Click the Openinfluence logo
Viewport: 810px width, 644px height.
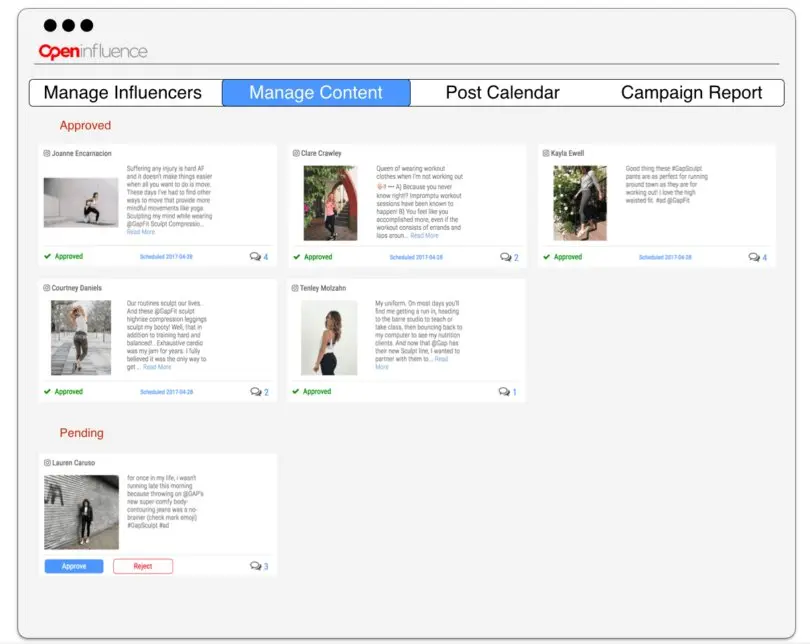[x=92, y=51]
